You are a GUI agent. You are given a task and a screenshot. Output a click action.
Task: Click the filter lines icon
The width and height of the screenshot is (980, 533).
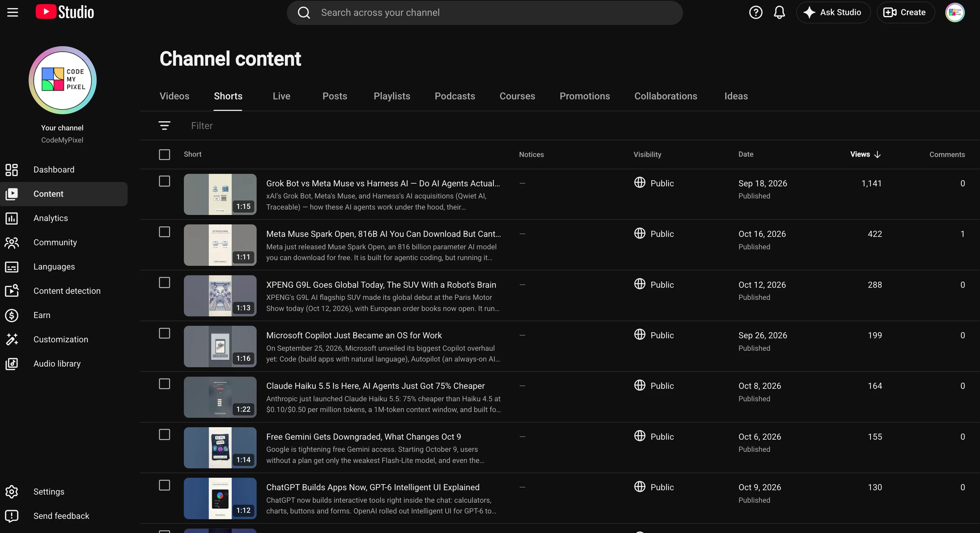tap(164, 126)
